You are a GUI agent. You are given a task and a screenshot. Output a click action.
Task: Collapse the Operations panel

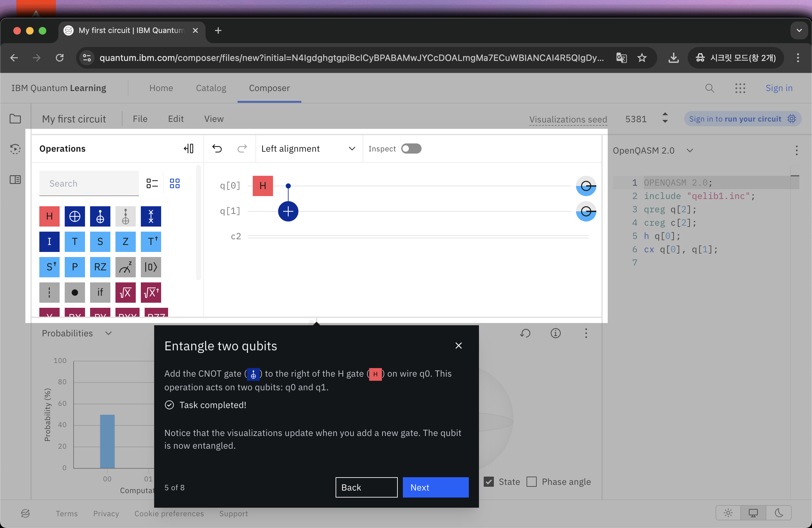189,148
